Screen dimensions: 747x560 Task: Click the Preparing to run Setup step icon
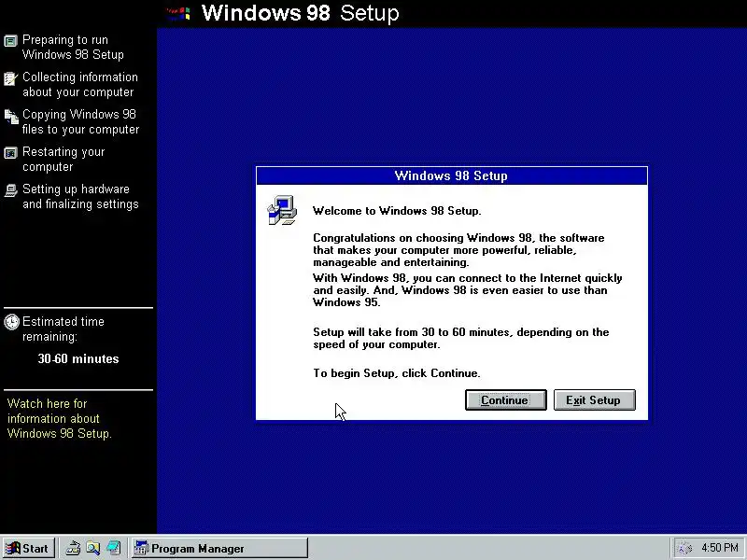(x=10, y=41)
